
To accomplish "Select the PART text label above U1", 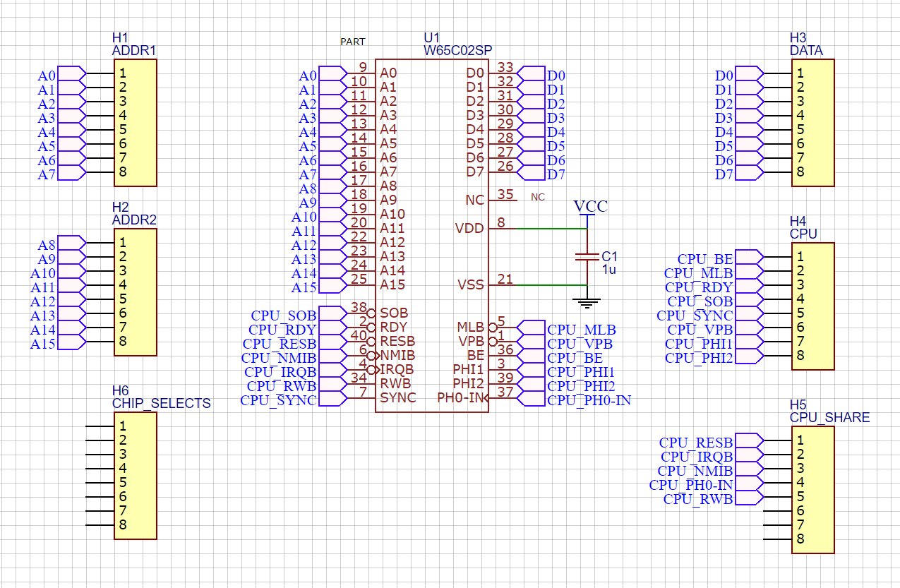I will (353, 42).
